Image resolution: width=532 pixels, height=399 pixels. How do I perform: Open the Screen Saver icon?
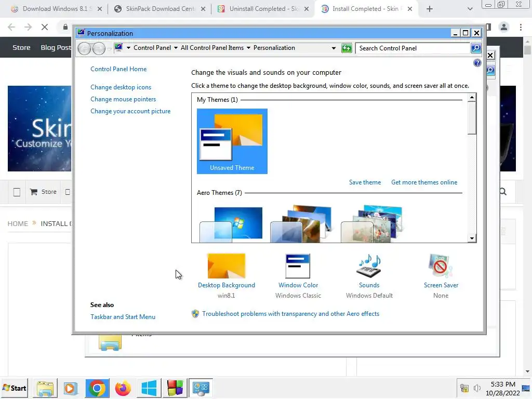(441, 266)
